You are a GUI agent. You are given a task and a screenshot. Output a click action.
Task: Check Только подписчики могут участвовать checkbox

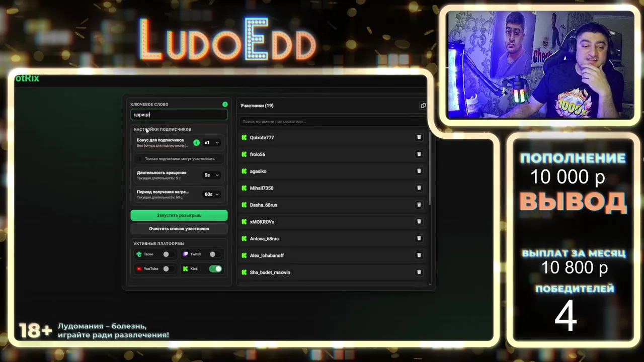click(140, 159)
